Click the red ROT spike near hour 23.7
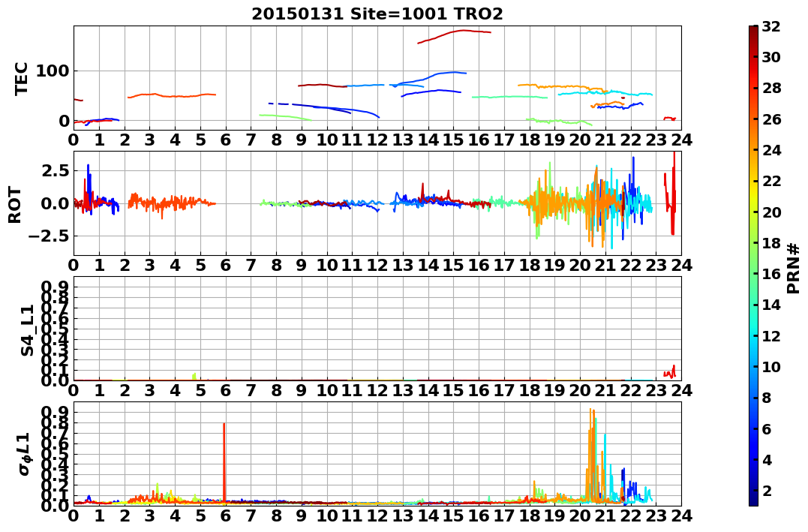 (674, 194)
